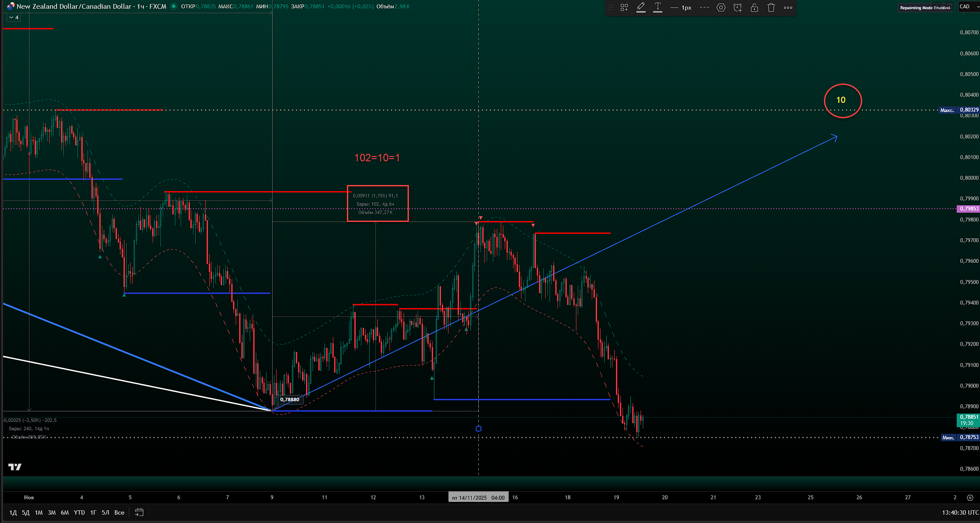Select the YTD time range

[x=79, y=512]
